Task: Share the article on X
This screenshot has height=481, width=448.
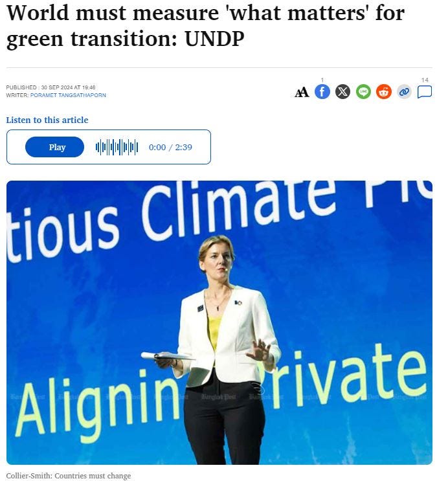Action: click(x=342, y=92)
